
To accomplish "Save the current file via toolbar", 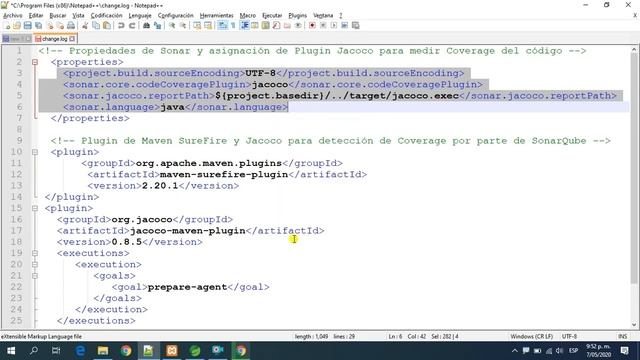I will 27,25.
